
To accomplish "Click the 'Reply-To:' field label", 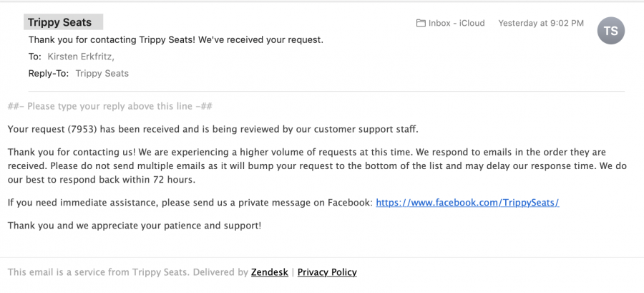I will click(49, 74).
